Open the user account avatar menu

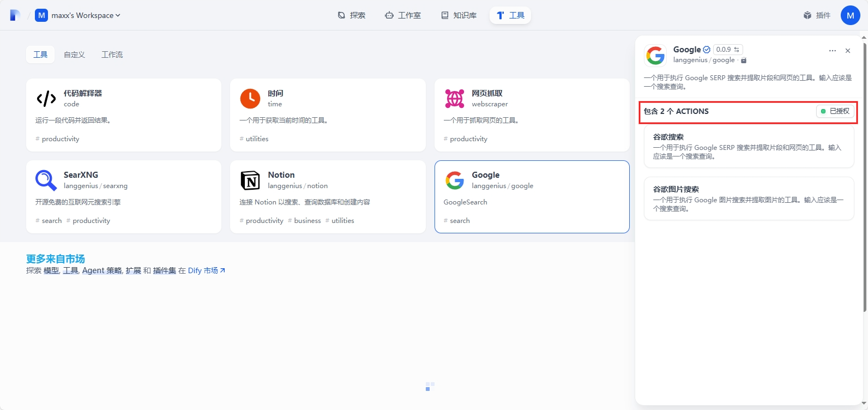coord(850,15)
